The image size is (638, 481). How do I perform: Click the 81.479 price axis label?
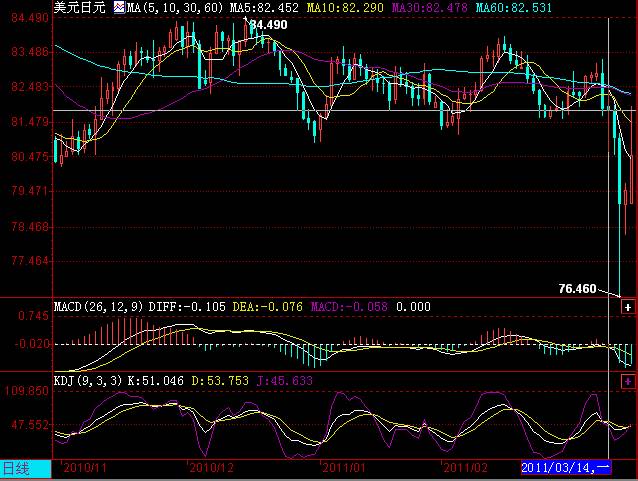pyautogui.click(x=30, y=122)
